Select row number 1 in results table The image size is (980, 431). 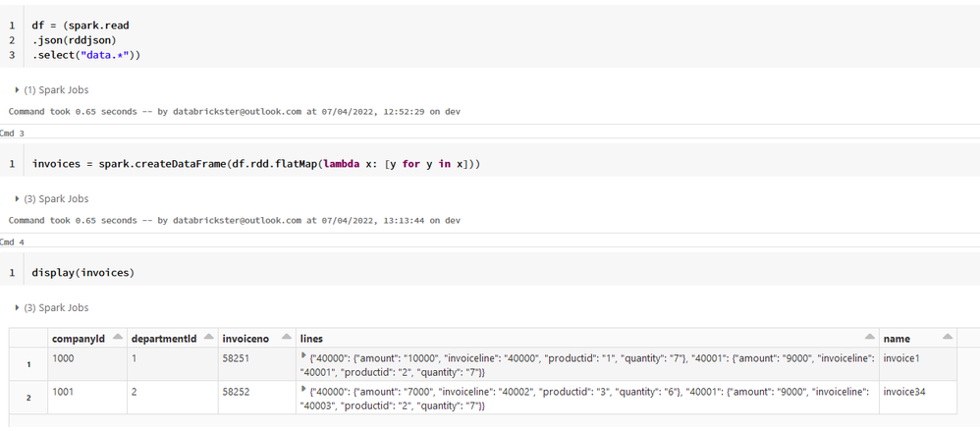(x=28, y=363)
